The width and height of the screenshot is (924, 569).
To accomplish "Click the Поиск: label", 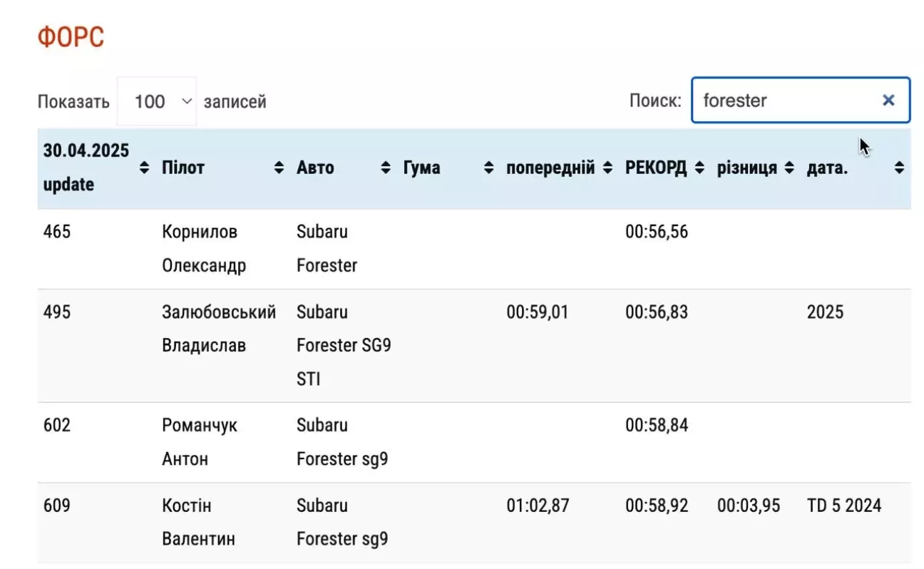I will click(x=655, y=101).
